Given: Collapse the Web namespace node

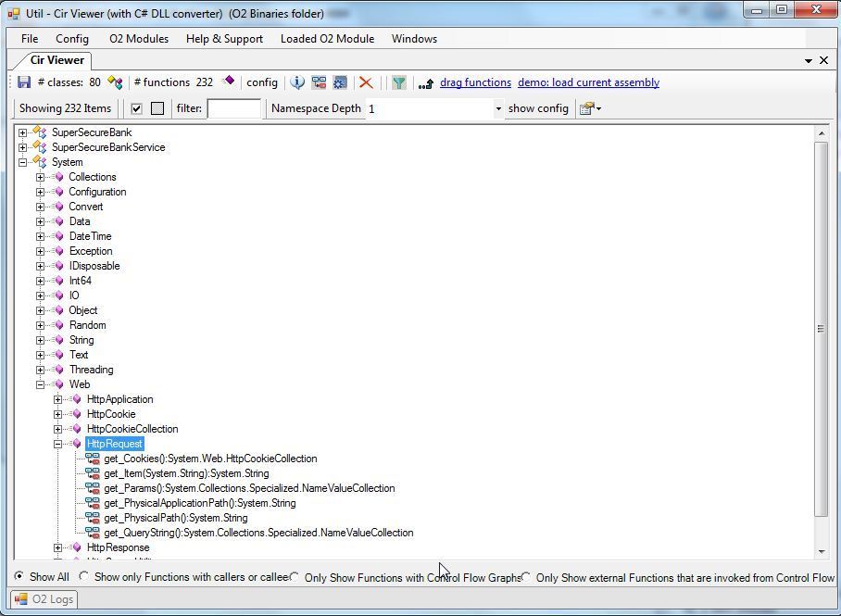Looking at the screenshot, I should point(41,384).
